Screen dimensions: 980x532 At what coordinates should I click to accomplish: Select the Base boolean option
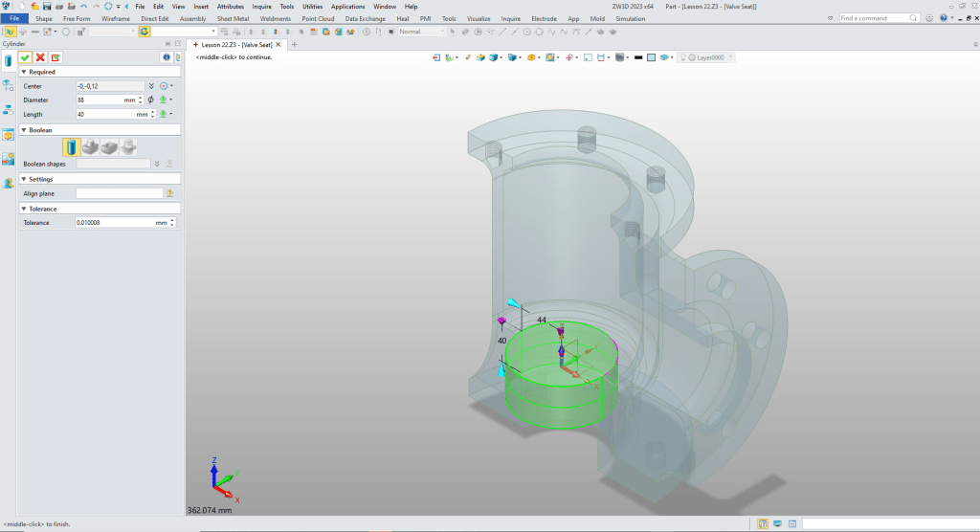72,146
